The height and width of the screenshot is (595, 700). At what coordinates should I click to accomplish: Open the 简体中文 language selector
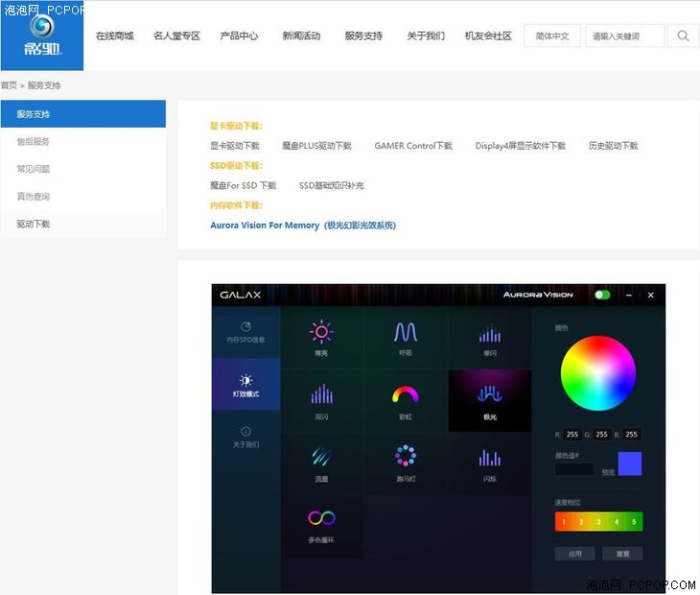click(551, 36)
